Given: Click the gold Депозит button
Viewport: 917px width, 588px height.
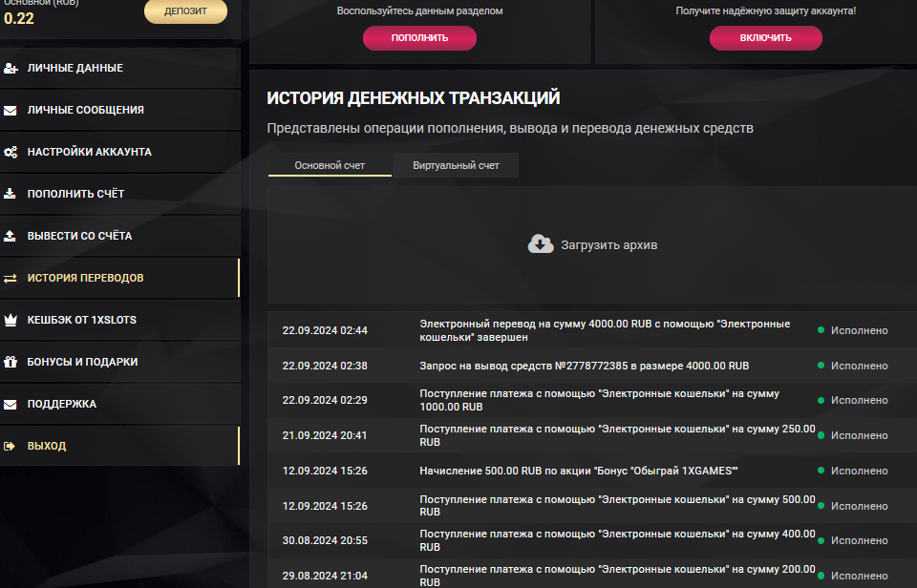Looking at the screenshot, I should pyautogui.click(x=185, y=11).
